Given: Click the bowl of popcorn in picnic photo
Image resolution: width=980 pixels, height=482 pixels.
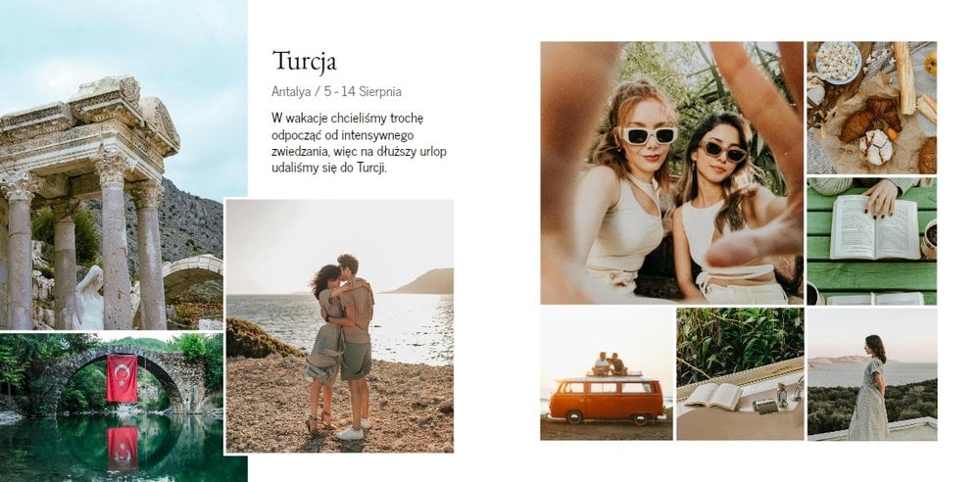Looking at the screenshot, I should pos(838,62).
